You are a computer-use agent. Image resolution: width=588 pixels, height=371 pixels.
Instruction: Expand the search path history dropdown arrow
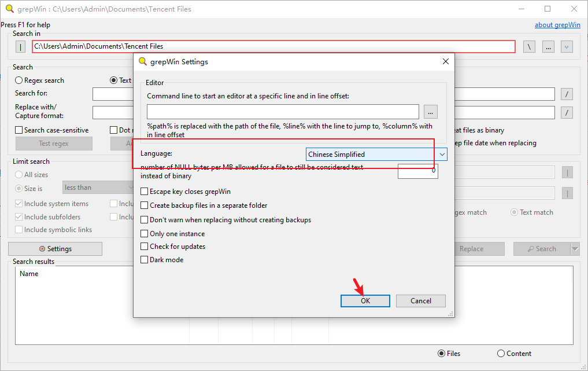point(567,46)
